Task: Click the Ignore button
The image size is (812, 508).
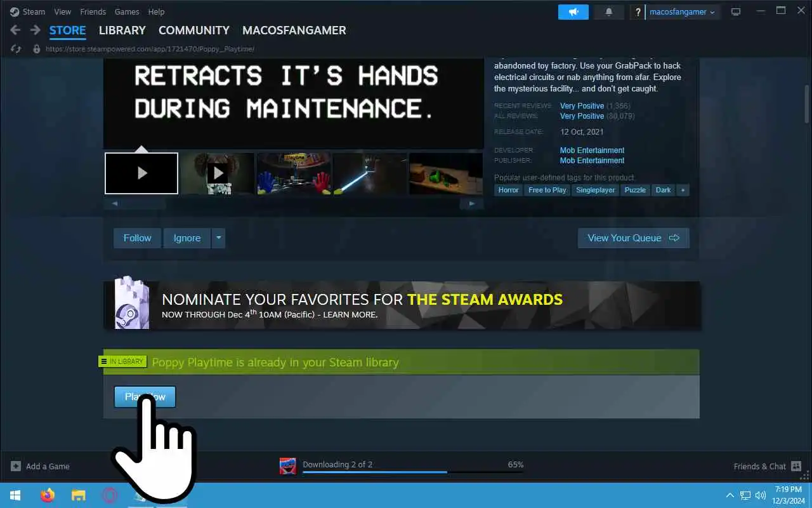Action: coord(187,238)
